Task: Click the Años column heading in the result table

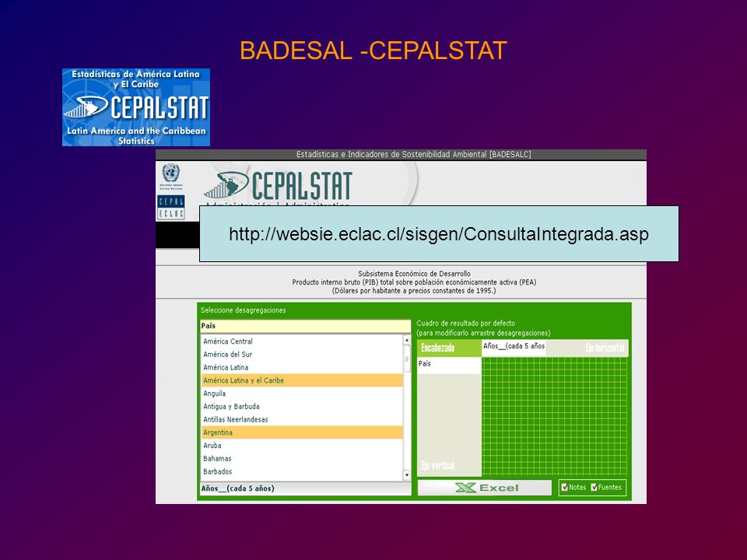Action: pos(514,346)
